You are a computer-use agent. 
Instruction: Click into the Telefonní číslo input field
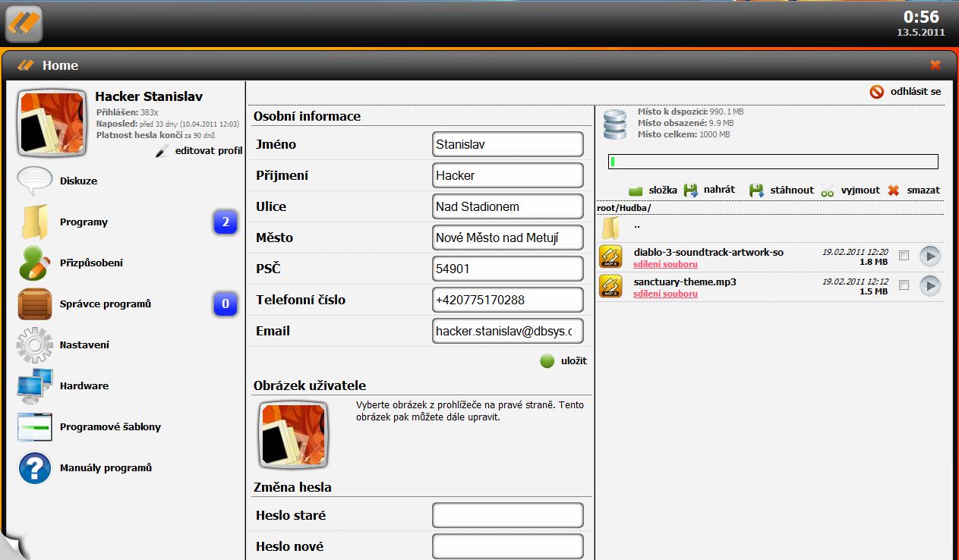[x=507, y=300]
